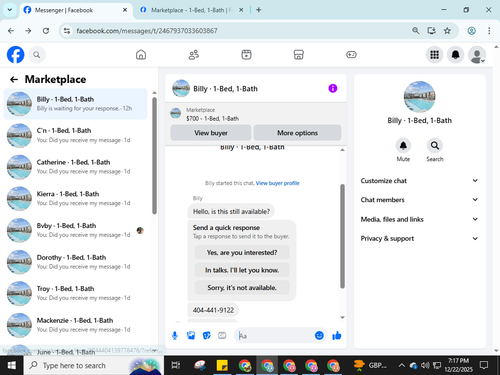Expand Chat members section
The image size is (500, 375).
[x=419, y=200]
